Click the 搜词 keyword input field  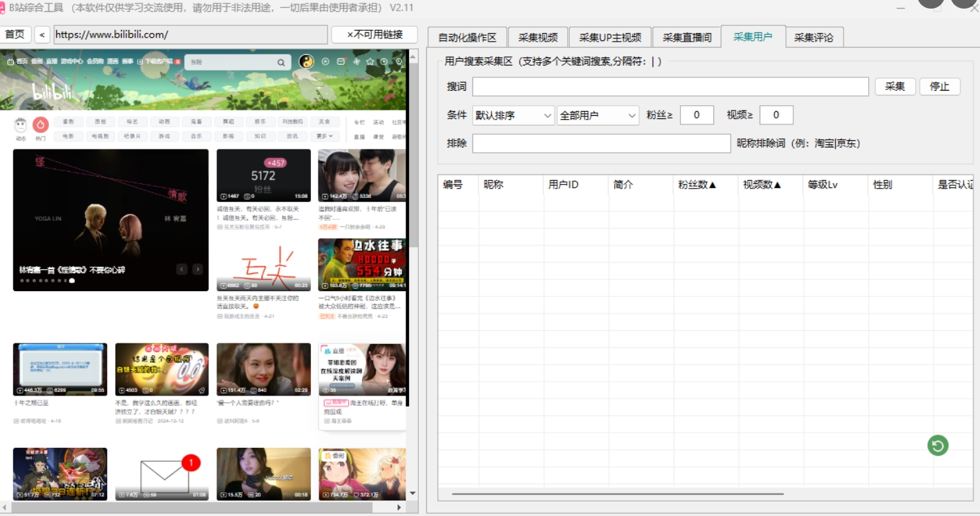tap(670, 87)
